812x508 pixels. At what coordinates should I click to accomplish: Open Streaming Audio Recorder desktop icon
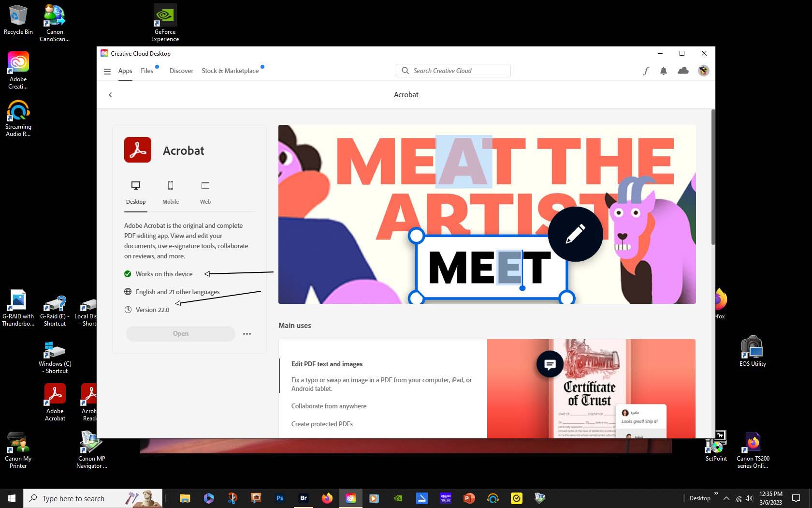click(x=18, y=118)
